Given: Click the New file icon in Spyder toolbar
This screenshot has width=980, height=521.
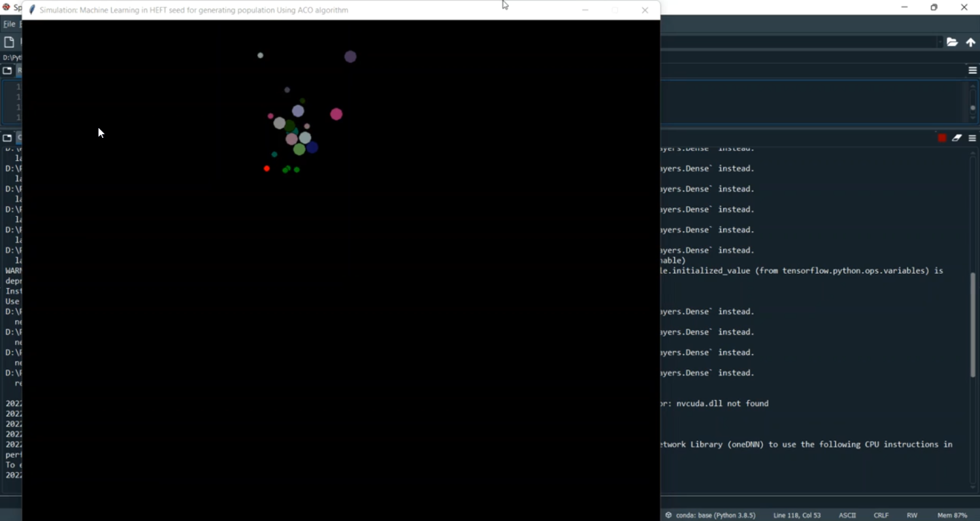Looking at the screenshot, I should (x=9, y=42).
